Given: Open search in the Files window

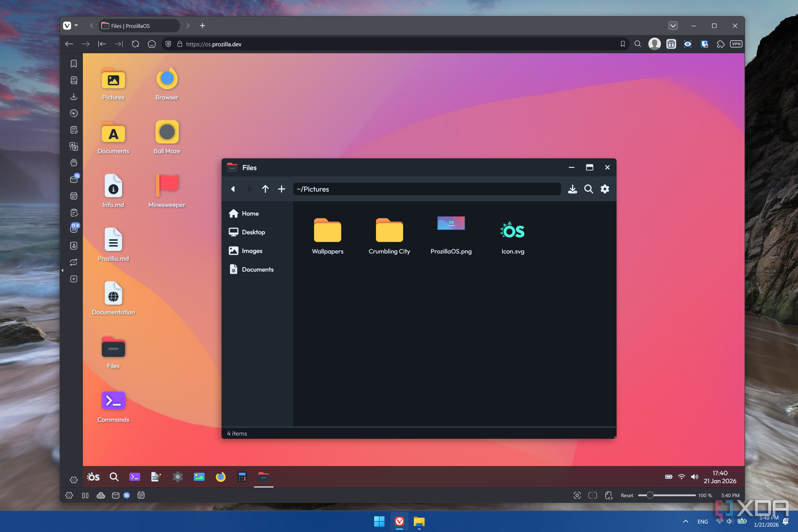Looking at the screenshot, I should 589,189.
